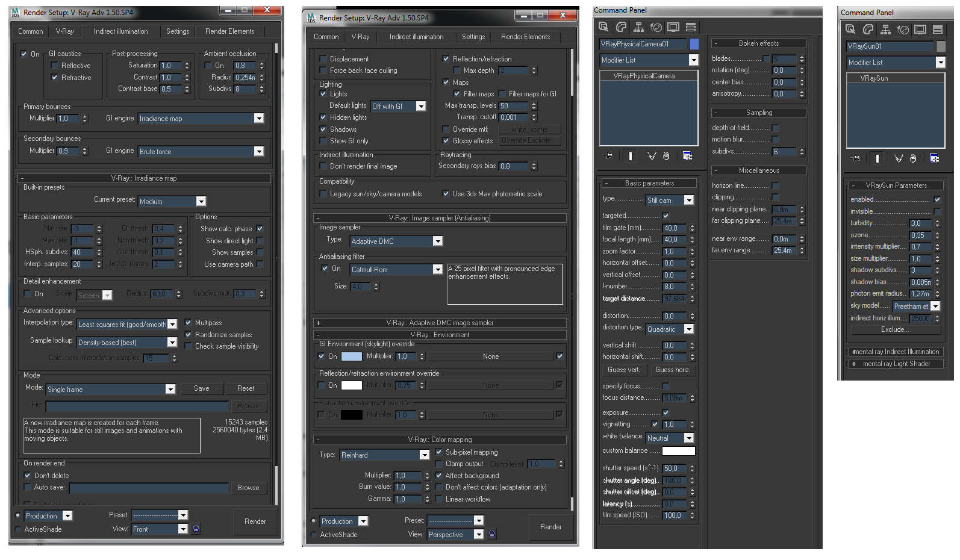
Task: Disable Refractive GI caustics
Action: 55,78
